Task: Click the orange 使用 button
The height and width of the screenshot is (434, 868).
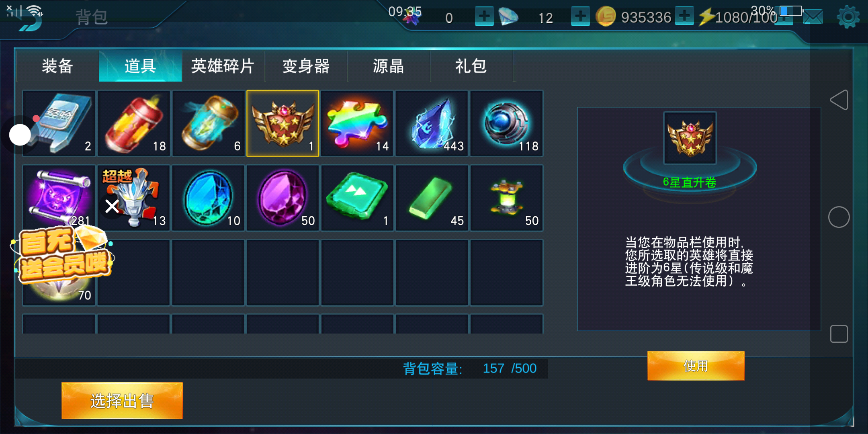Action: (x=696, y=366)
